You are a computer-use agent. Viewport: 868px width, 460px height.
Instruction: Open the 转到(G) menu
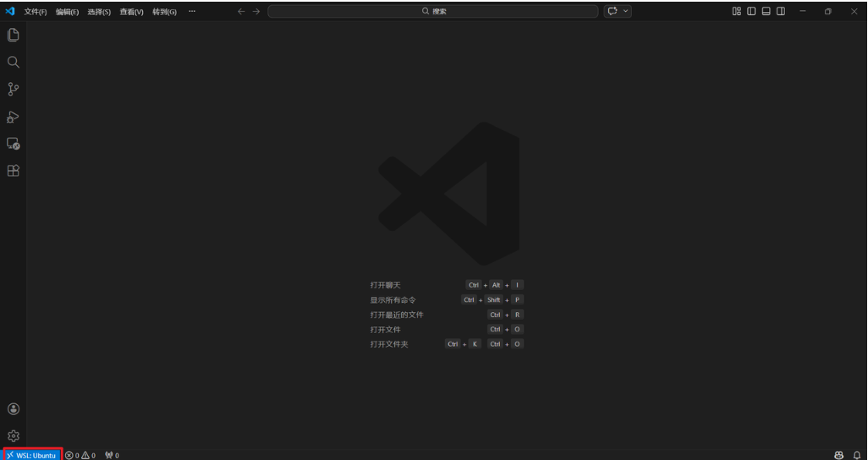coord(164,12)
